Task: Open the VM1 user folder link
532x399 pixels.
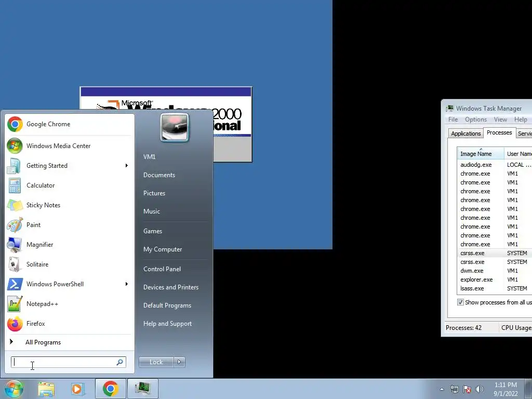Action: tap(149, 157)
